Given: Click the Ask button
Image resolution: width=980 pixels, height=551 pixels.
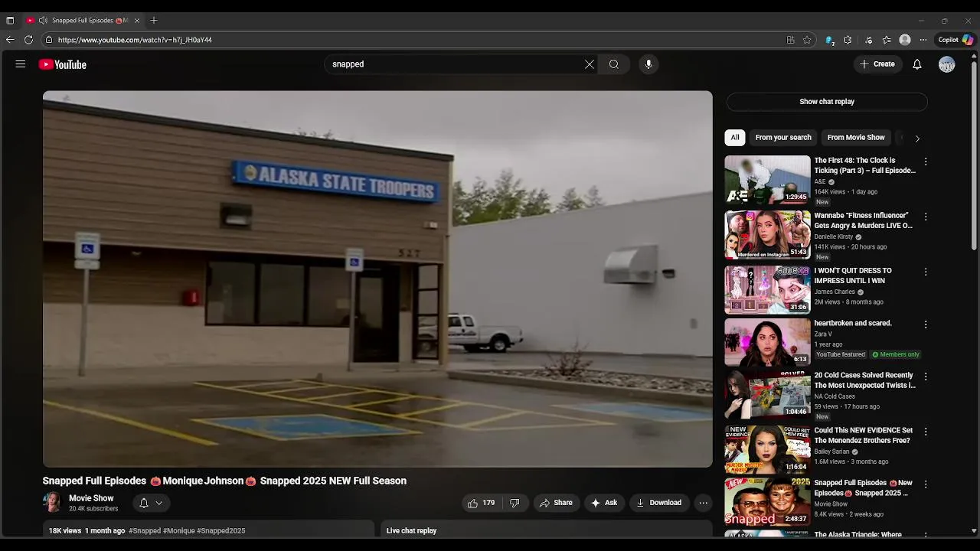Looking at the screenshot, I should 603,503.
